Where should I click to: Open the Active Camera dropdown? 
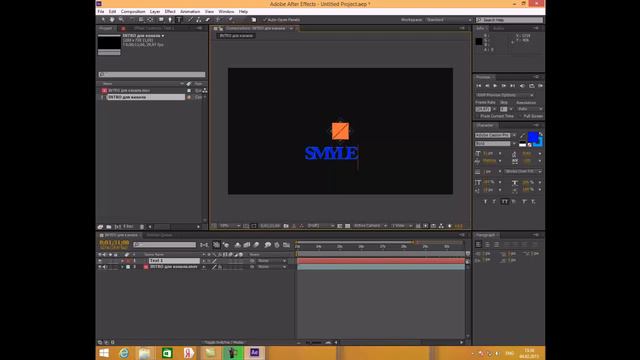(x=370, y=226)
